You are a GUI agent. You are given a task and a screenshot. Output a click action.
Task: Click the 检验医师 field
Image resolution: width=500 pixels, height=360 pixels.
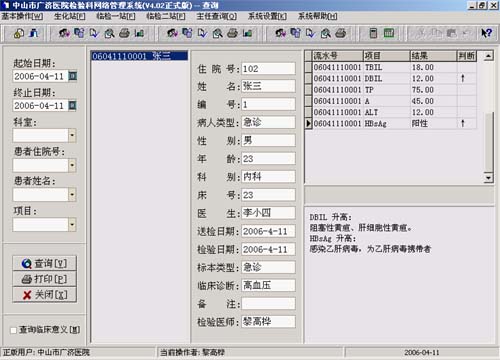(x=268, y=322)
